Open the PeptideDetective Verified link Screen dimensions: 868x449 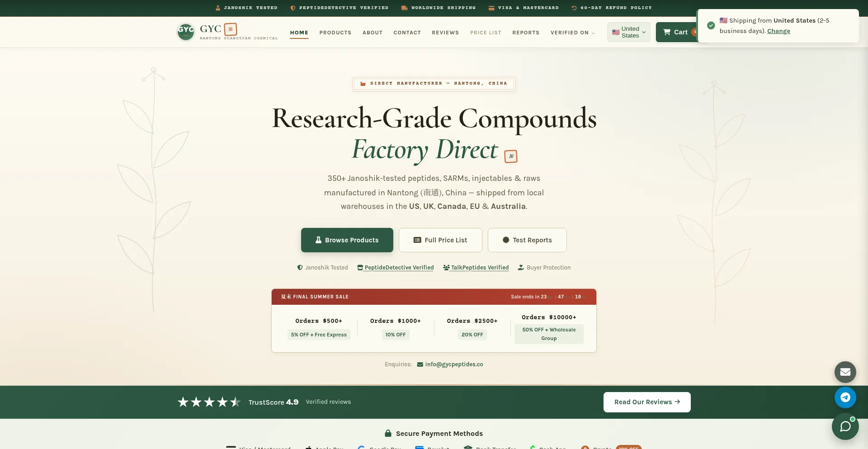pos(399,268)
